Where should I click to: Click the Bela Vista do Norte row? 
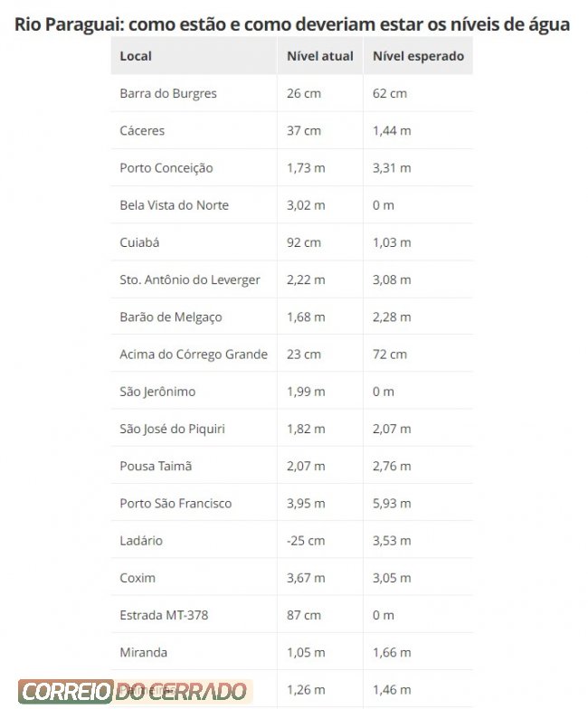click(292, 205)
